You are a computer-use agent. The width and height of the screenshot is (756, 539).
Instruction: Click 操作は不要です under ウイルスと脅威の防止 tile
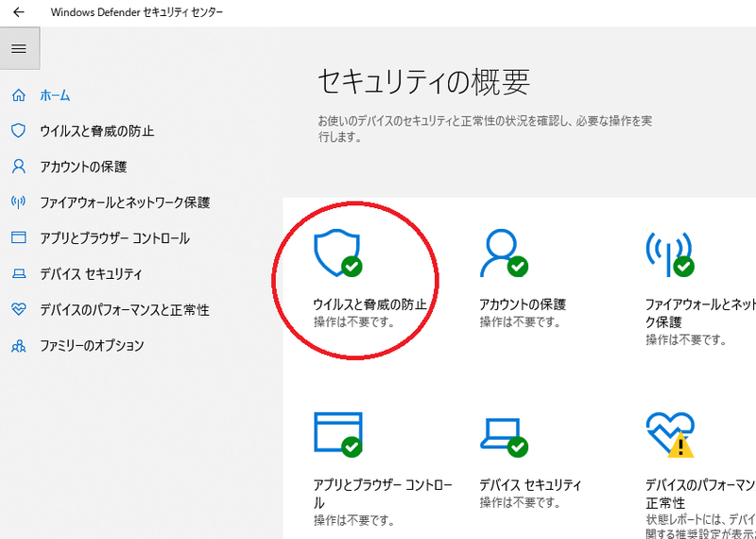pos(353,322)
